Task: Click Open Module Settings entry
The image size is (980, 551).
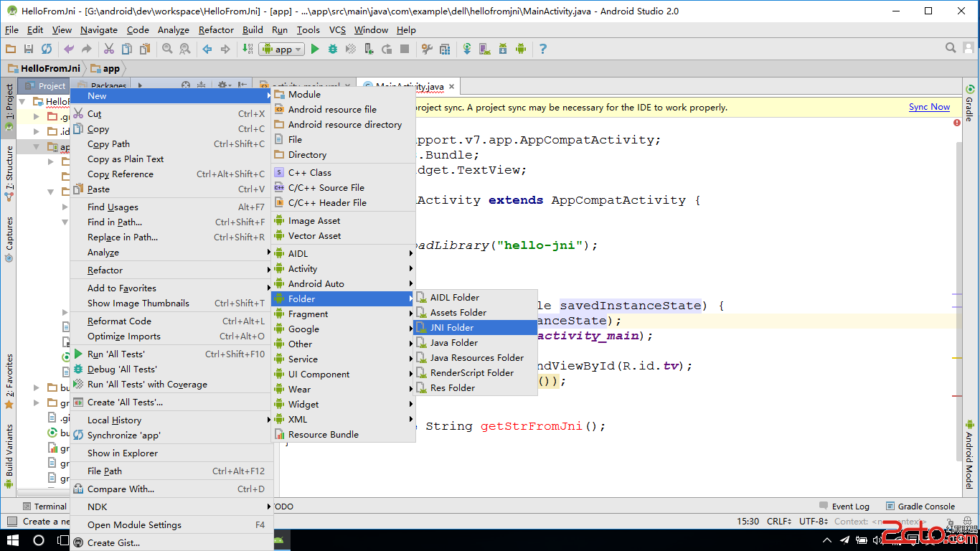Action: [x=171, y=524]
